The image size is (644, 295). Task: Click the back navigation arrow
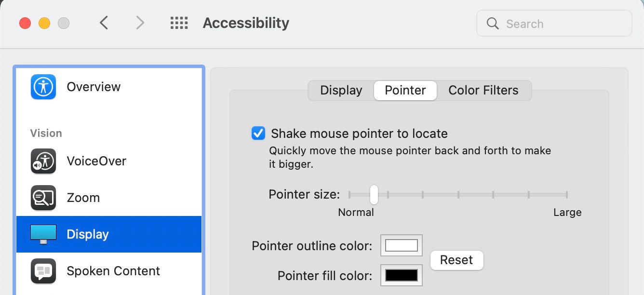104,23
